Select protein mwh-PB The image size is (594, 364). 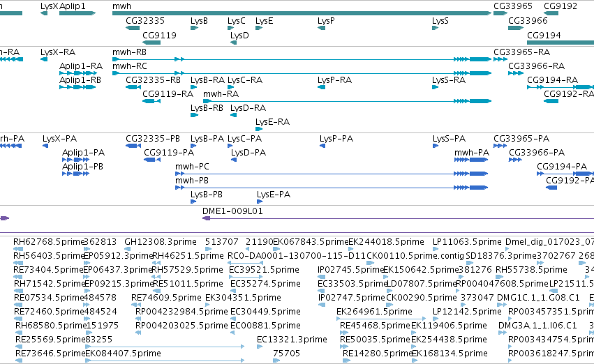tap(332, 188)
